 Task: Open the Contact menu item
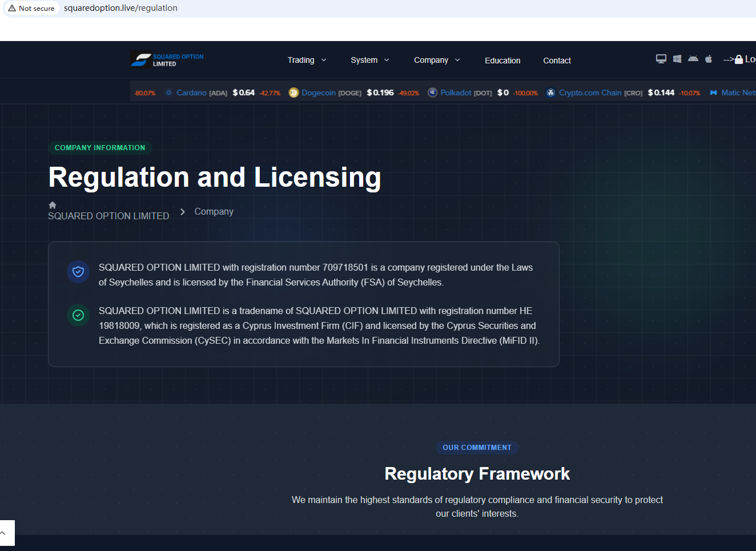(x=557, y=61)
